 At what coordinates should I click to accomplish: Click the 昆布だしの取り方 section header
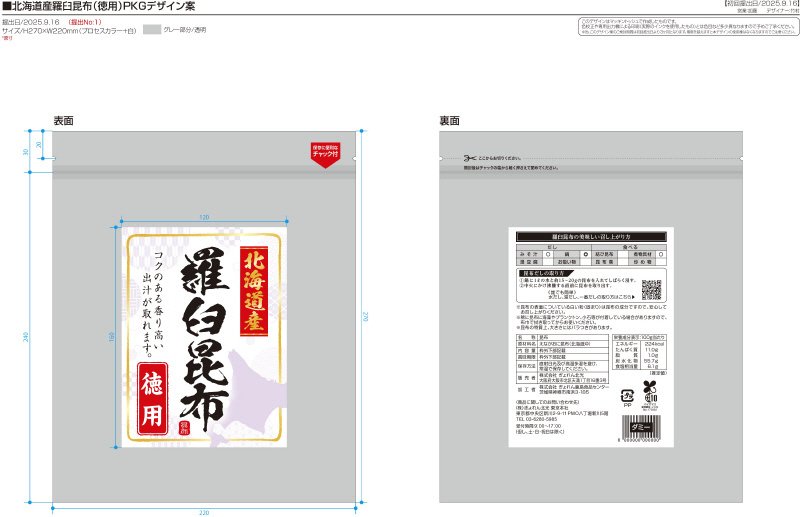544,274
